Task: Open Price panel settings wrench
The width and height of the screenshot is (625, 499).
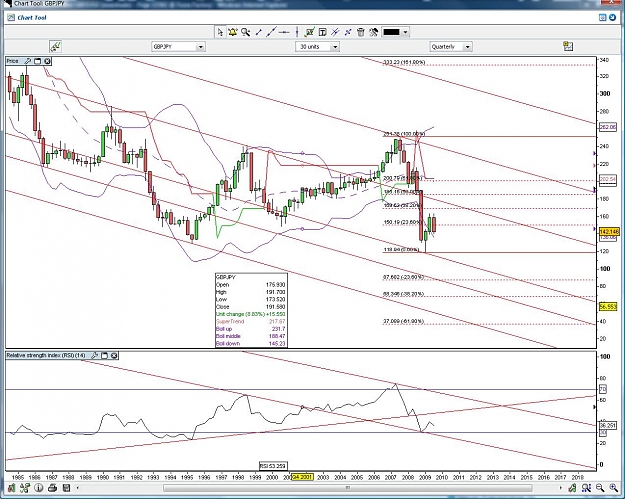Action: [28, 61]
